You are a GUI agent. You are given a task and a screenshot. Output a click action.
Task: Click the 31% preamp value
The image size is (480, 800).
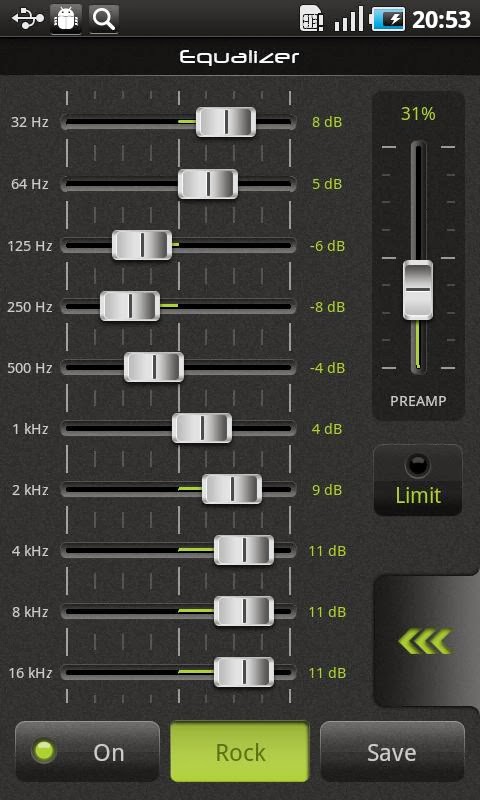click(418, 114)
